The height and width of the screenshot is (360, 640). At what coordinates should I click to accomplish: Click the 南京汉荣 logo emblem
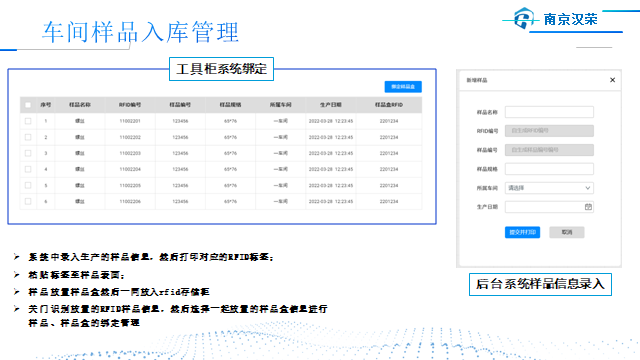click(524, 18)
